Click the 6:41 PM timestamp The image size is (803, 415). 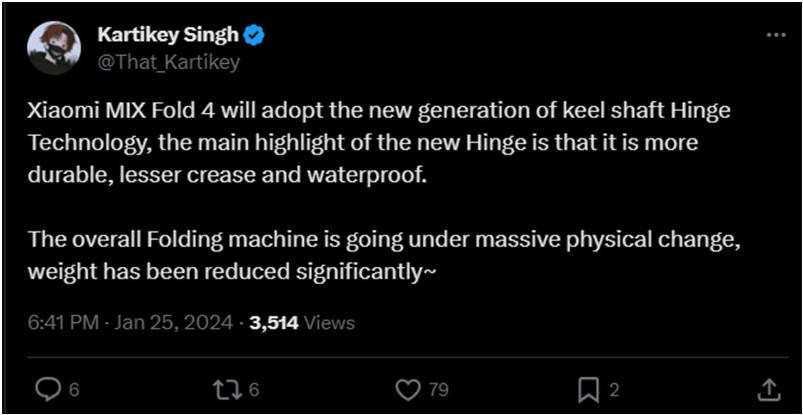click(62, 323)
